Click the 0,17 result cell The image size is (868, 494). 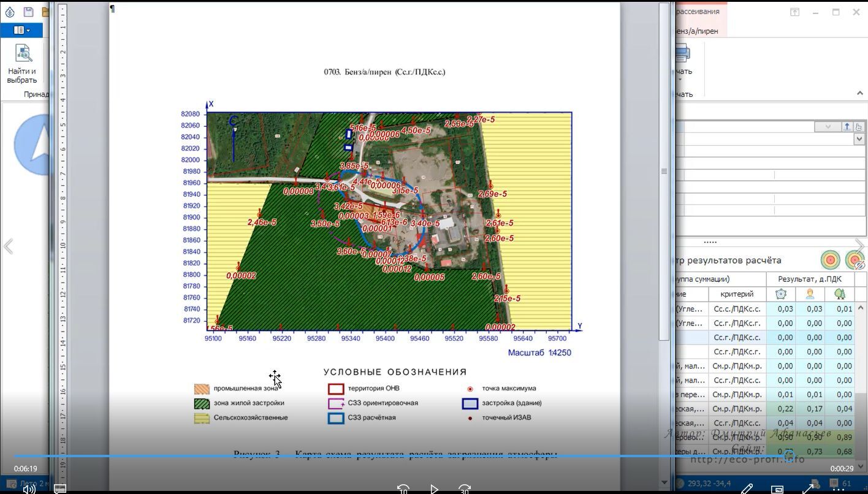[810, 409]
